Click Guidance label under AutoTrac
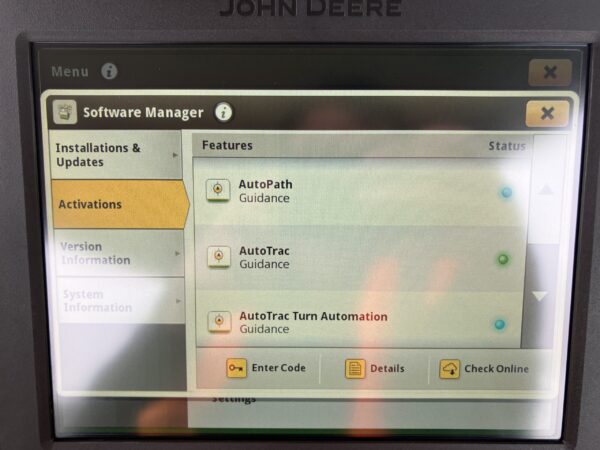Viewport: 600px width, 450px height. pos(264,264)
